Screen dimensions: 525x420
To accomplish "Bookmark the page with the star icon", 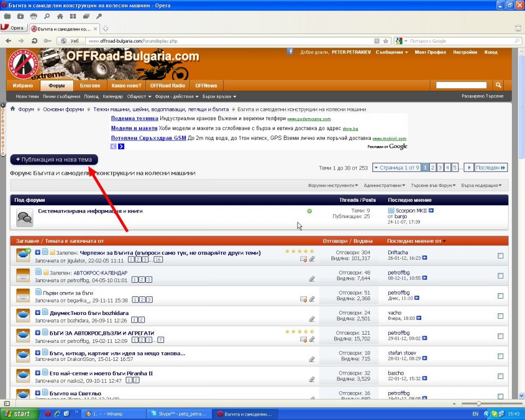I will [386, 41].
